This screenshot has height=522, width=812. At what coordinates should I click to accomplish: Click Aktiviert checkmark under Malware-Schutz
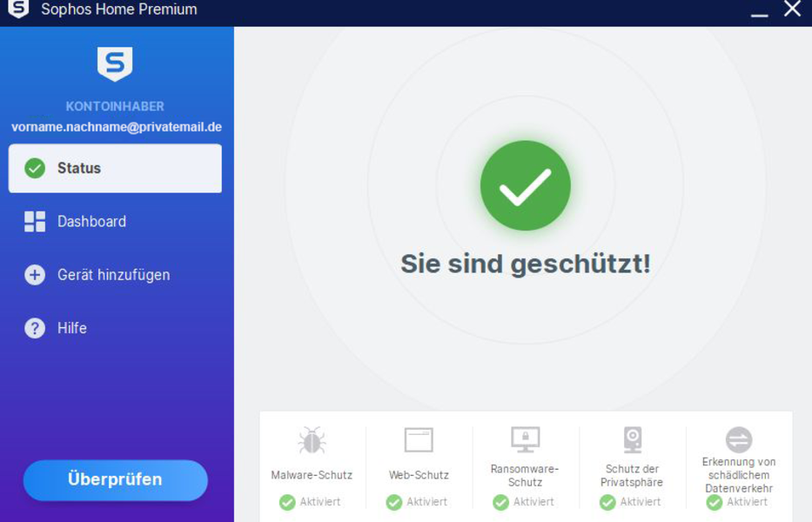(x=287, y=502)
